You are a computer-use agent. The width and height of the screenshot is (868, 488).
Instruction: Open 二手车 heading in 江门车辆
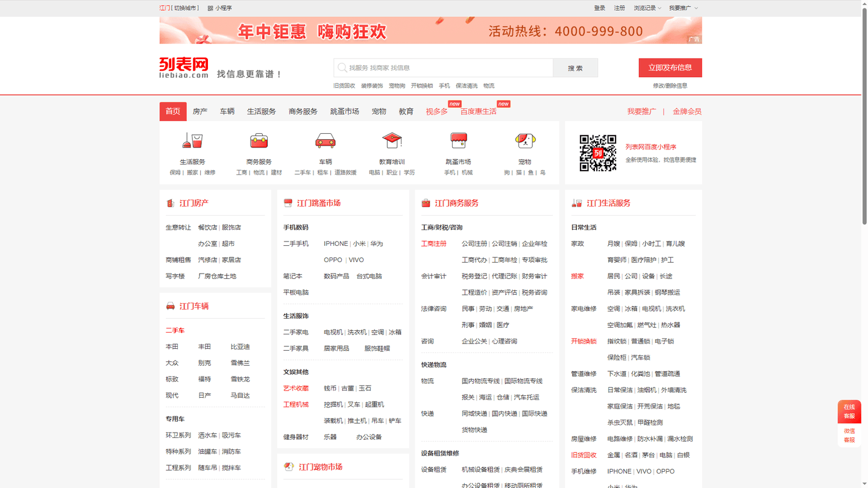tap(175, 331)
